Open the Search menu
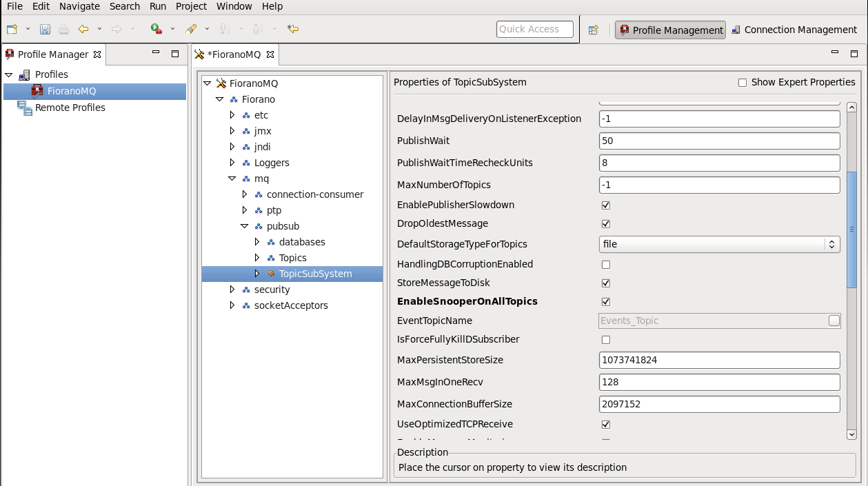868x486 pixels. pos(125,6)
